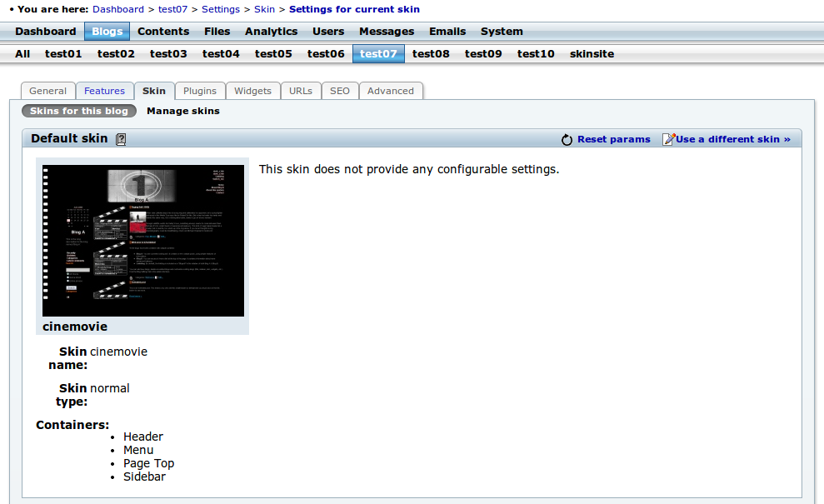Viewport: 824px width, 504px height.
Task: Open the SEO settings tab
Action: pyautogui.click(x=340, y=91)
